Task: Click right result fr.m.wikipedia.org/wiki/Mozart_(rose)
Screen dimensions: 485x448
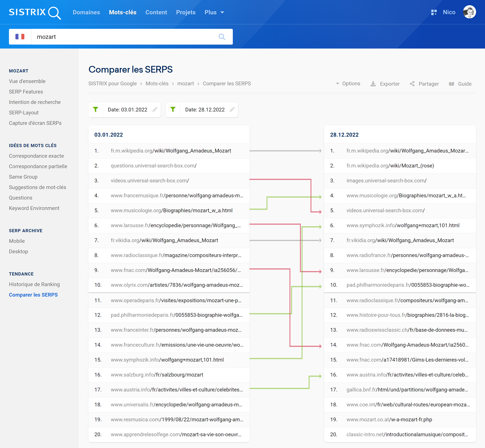Action: [390, 166]
